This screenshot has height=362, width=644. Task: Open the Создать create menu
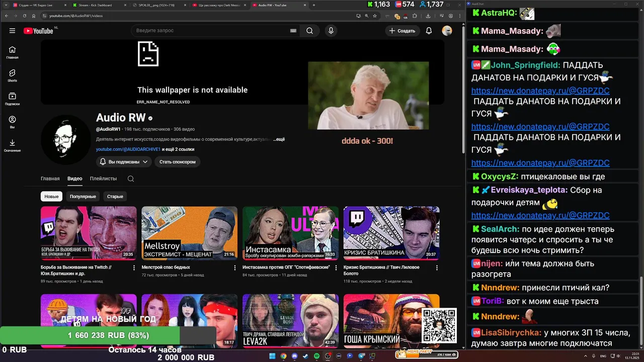pos(402,31)
